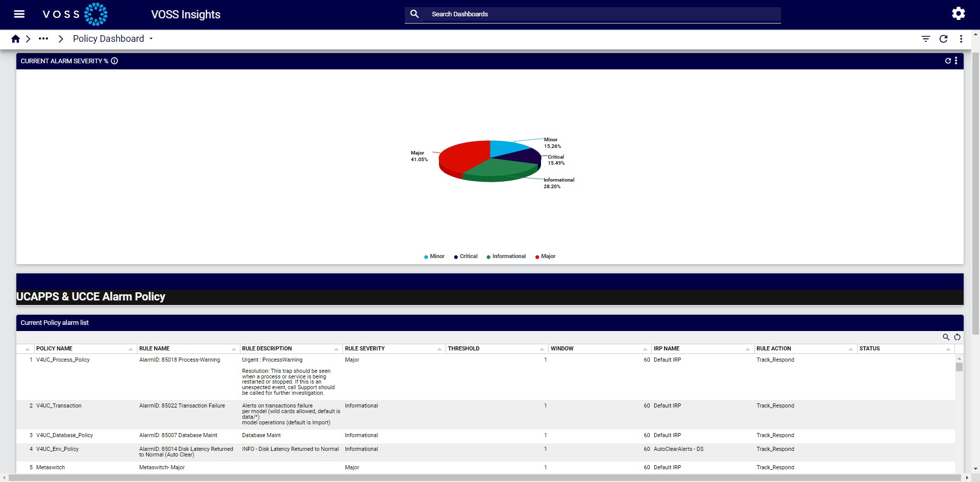Go to the home breadcrumb icon
Screen dimensions: 980x482
point(15,39)
